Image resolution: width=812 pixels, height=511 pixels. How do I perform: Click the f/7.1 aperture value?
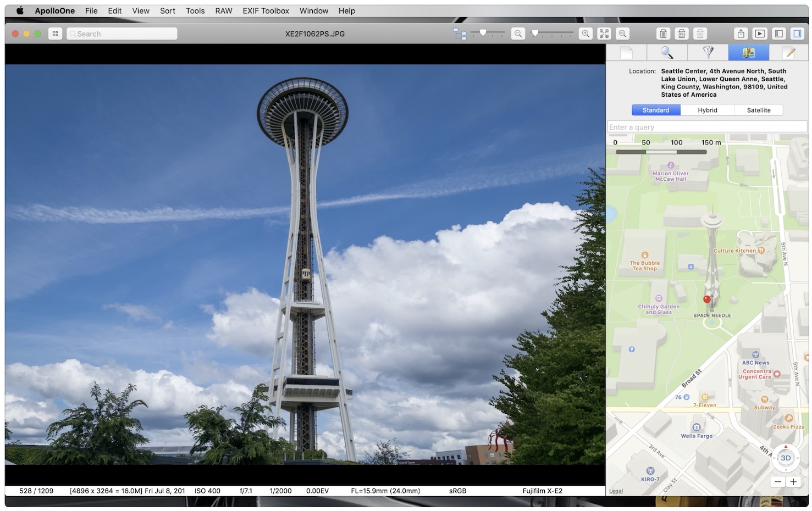click(246, 491)
